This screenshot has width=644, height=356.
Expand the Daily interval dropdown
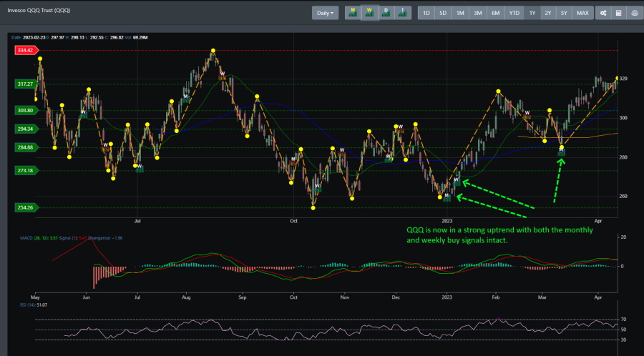pyautogui.click(x=326, y=13)
